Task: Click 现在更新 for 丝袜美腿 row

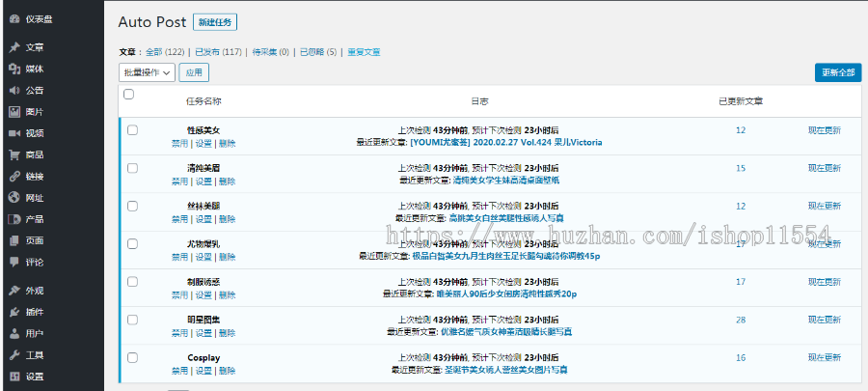Action: pyautogui.click(x=825, y=206)
